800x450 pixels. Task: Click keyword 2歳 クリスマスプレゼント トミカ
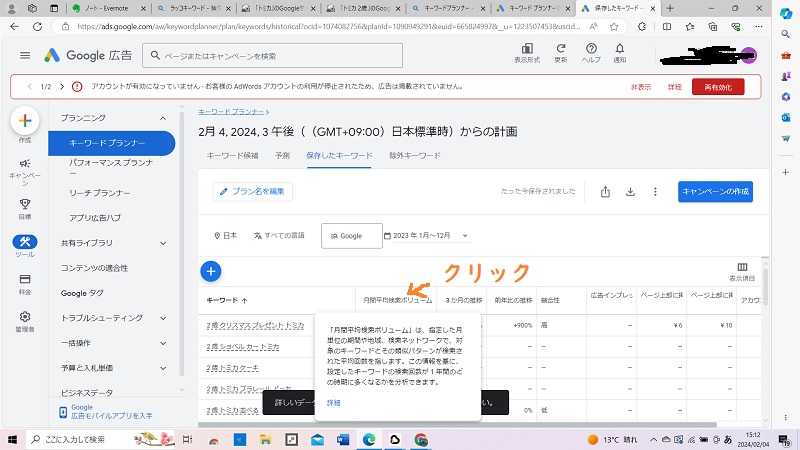coord(255,326)
